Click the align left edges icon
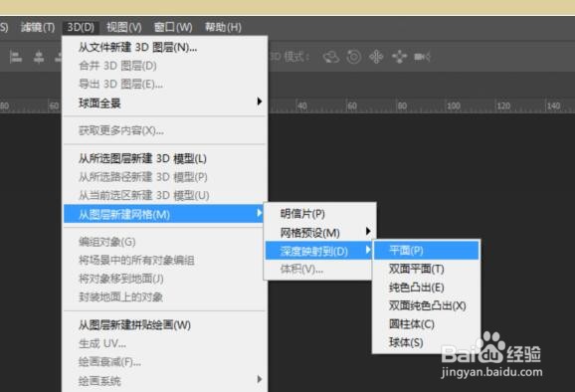575x392 pixels. (x=16, y=57)
